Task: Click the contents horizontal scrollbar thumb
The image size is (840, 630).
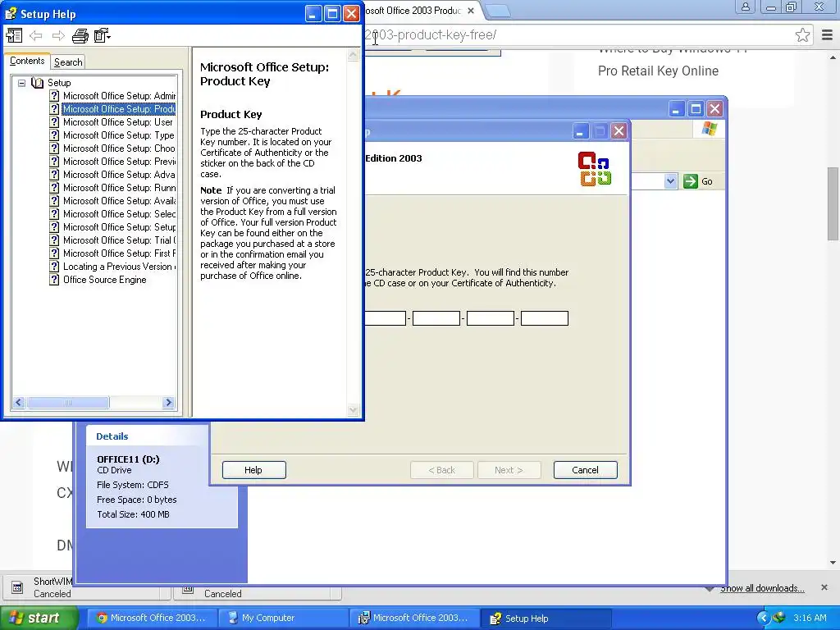Action: (67, 402)
